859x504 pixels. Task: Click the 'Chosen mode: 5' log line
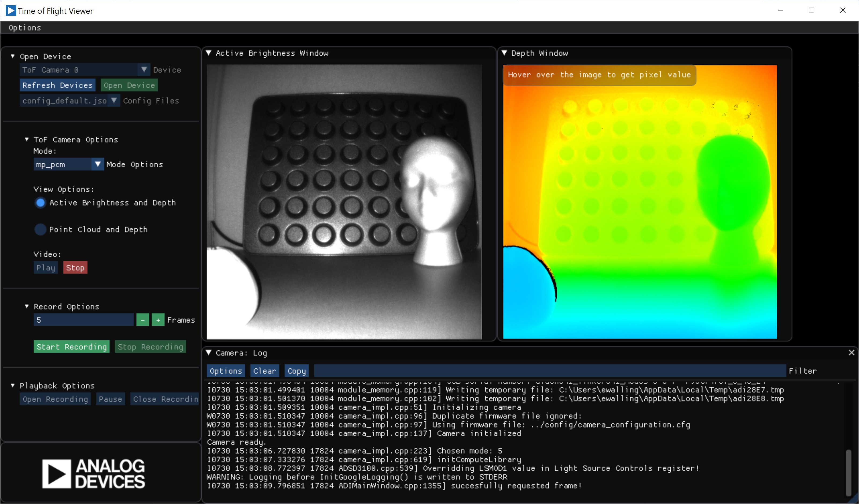pyautogui.click(x=354, y=451)
